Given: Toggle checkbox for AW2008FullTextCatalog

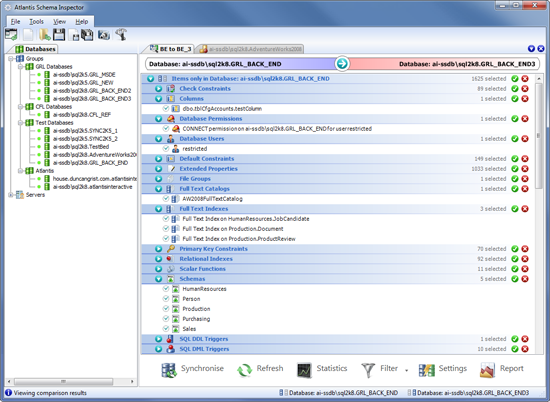Looking at the screenshot, I should pos(166,199).
